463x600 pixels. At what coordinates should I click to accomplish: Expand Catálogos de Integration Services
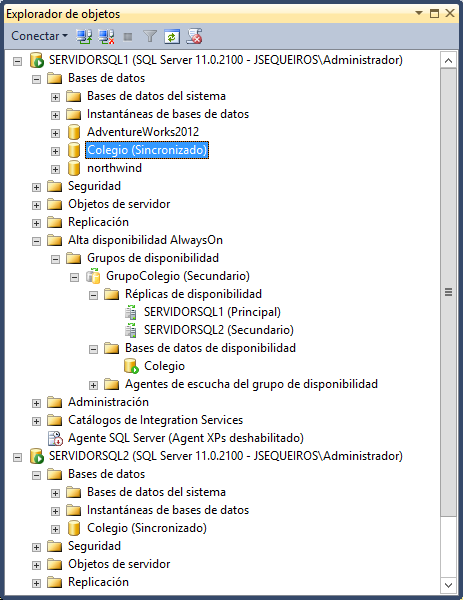[x=36, y=421]
